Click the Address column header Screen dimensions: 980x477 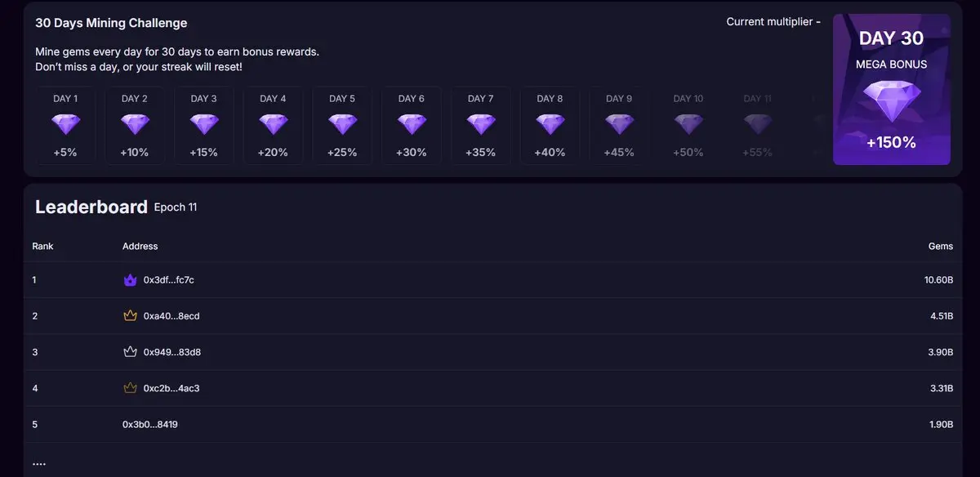(140, 246)
